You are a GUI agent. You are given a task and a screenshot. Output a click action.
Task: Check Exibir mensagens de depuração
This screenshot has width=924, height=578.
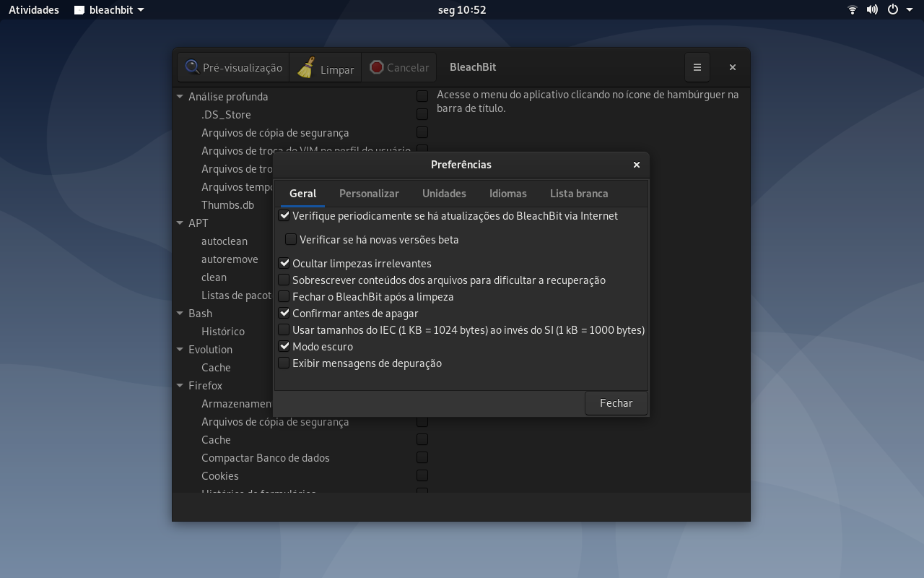[x=284, y=363]
